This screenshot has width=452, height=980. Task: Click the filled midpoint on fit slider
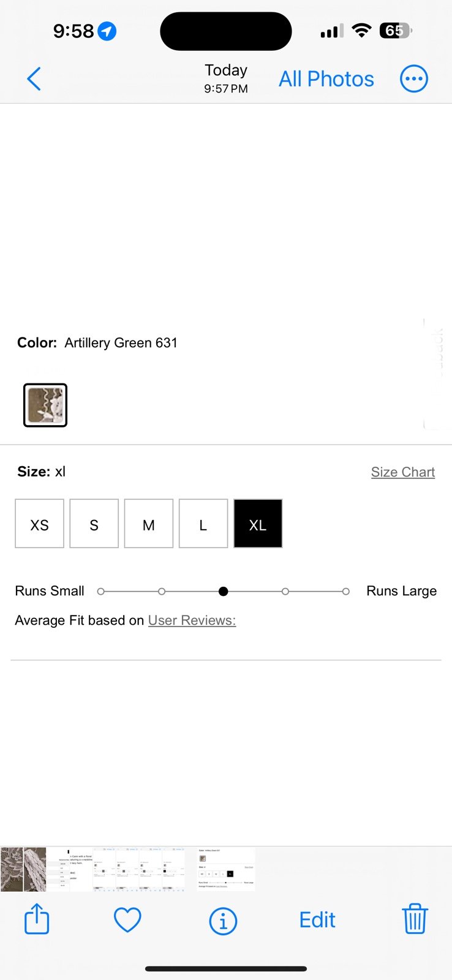coord(224,591)
